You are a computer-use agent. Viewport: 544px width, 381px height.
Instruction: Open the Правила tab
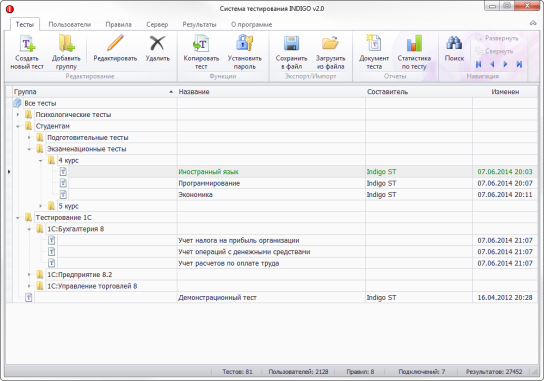coord(118,24)
